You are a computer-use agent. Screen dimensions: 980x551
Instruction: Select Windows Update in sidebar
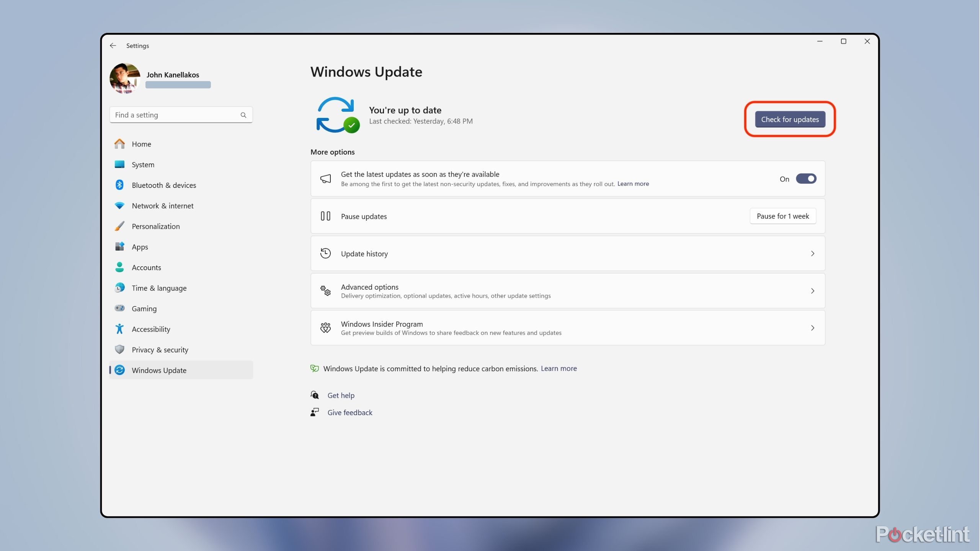[x=181, y=370]
